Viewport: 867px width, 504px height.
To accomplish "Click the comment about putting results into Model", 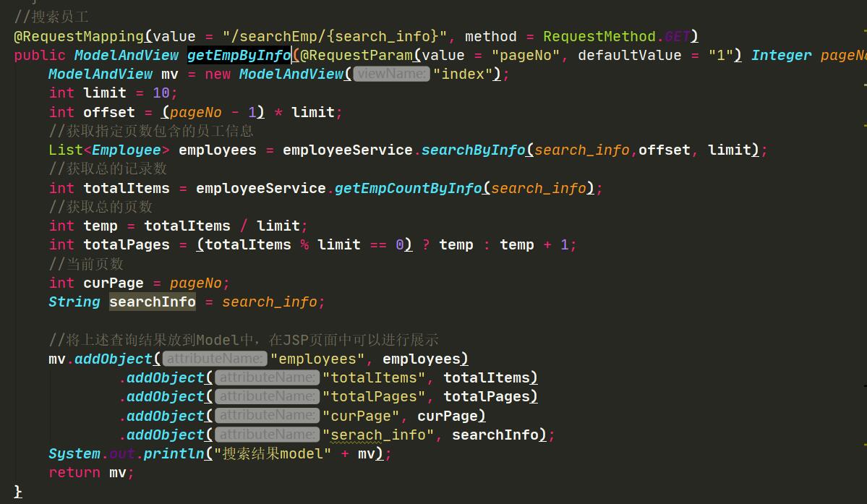I will click(243, 339).
